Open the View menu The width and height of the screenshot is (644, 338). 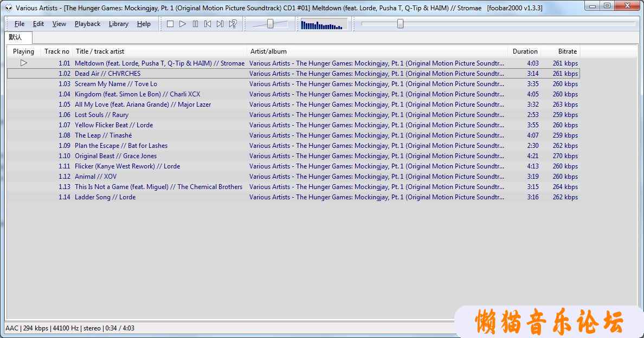coord(59,24)
